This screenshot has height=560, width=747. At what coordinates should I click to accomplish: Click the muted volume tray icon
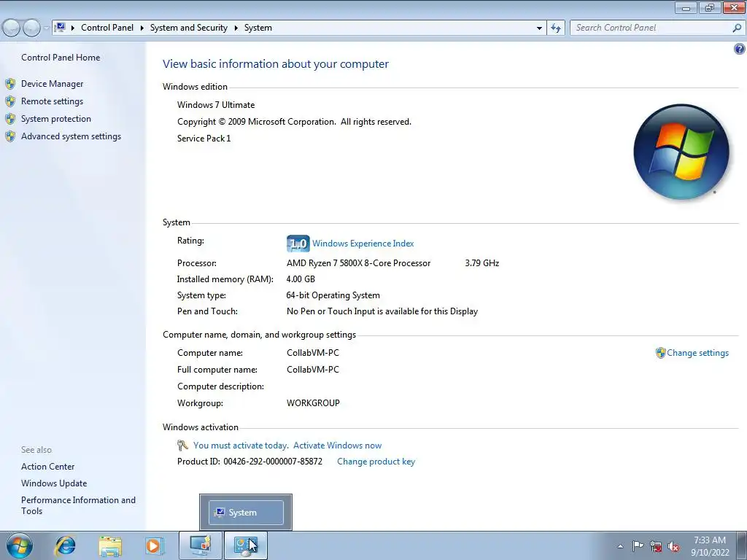pyautogui.click(x=673, y=546)
